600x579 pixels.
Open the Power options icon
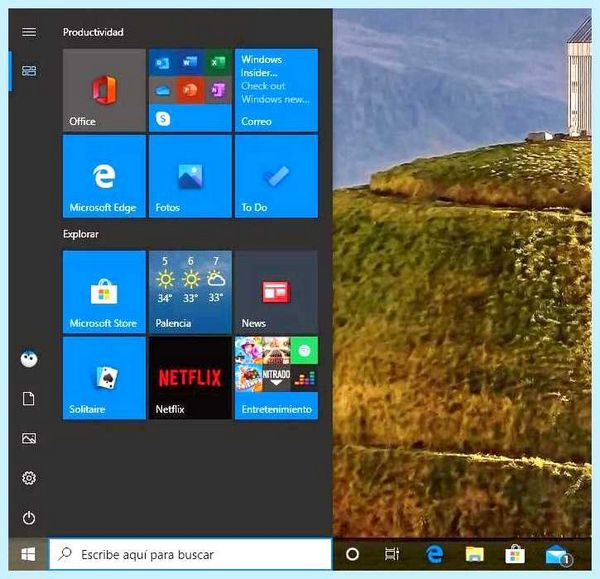(29, 518)
